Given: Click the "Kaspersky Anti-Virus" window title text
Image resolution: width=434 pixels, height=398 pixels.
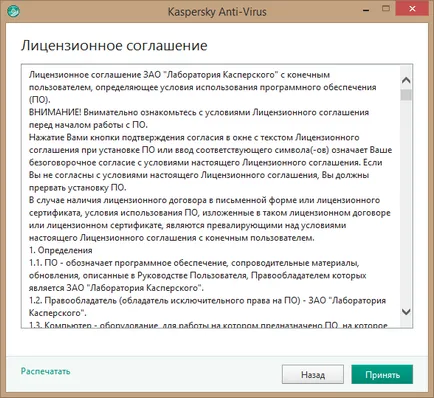Looking at the screenshot, I should [217, 12].
